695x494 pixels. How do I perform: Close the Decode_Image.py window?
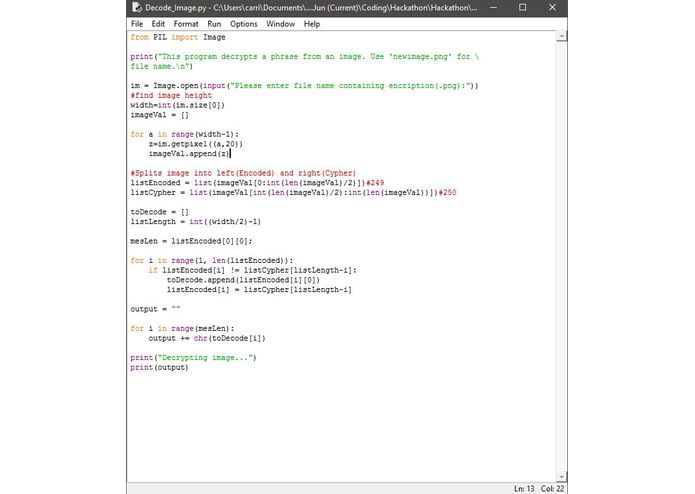point(552,8)
